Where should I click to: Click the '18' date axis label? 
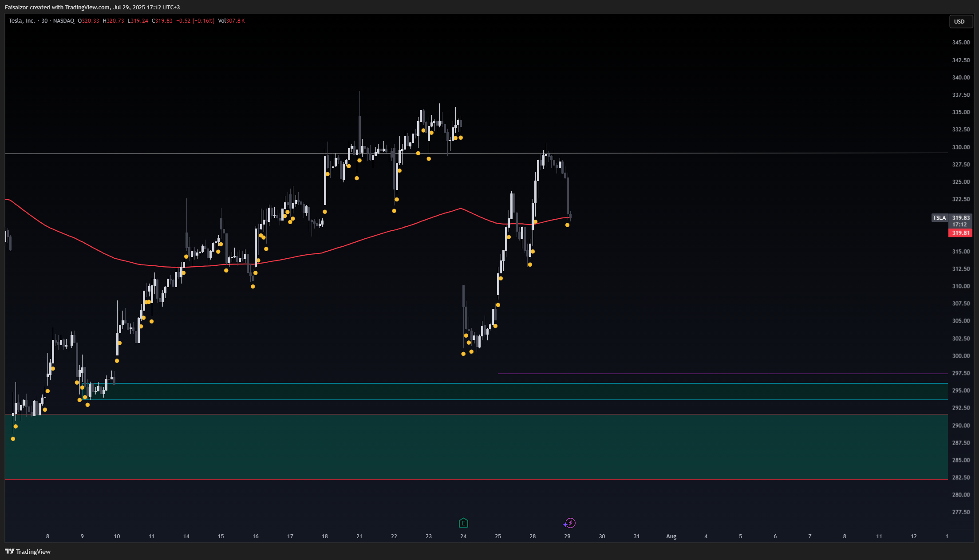325,536
